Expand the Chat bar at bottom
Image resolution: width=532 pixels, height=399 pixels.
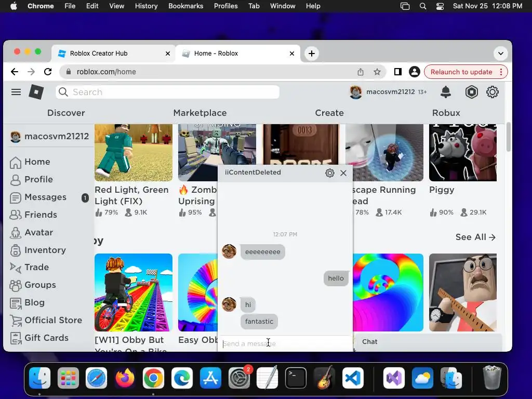[x=428, y=342]
